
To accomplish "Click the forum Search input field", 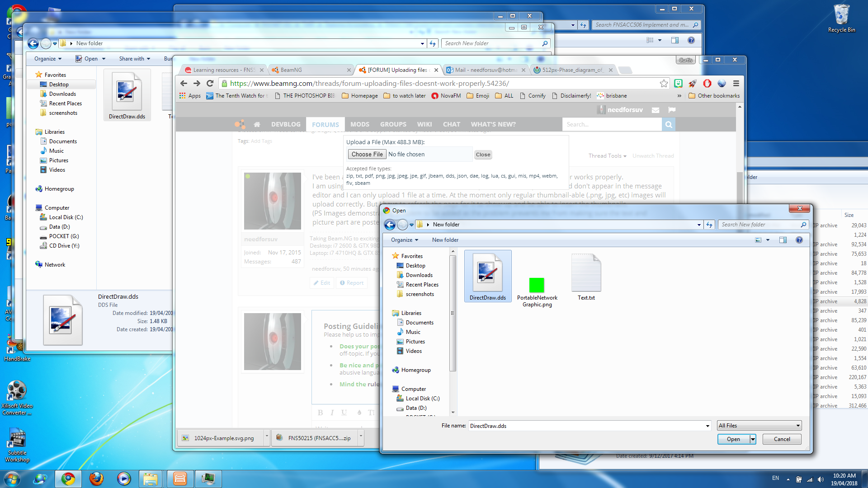I will [x=612, y=124].
